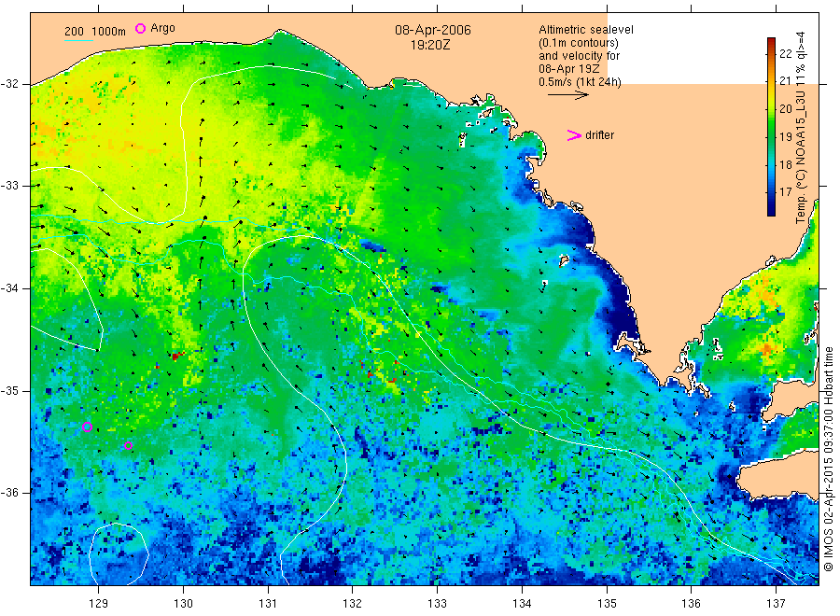Click the 'and velocity for' caption line
840x616 pixels.
point(579,56)
